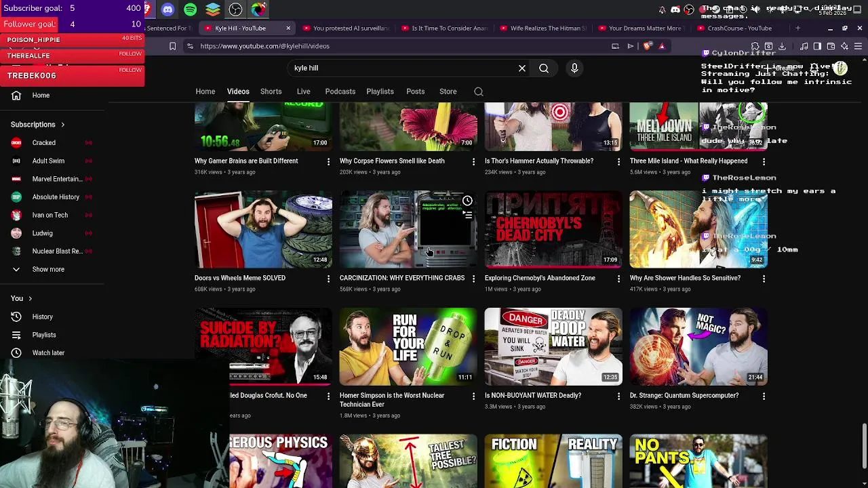Open options for Why Gamer Brains video
This screenshot has width=868, height=488.
328,161
